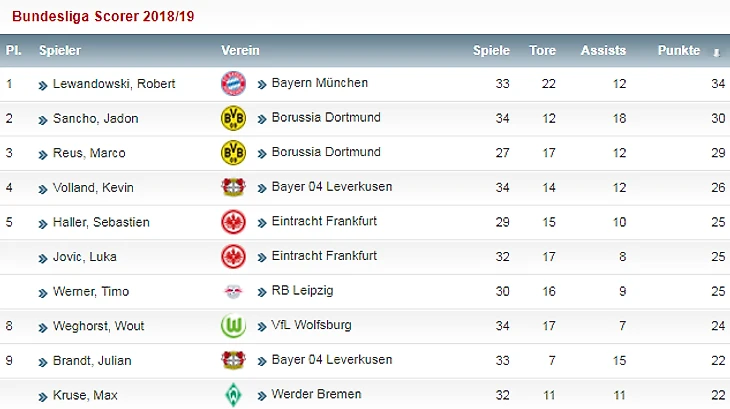Sort table by Tore column header
This screenshot has width=730, height=409.
point(542,50)
